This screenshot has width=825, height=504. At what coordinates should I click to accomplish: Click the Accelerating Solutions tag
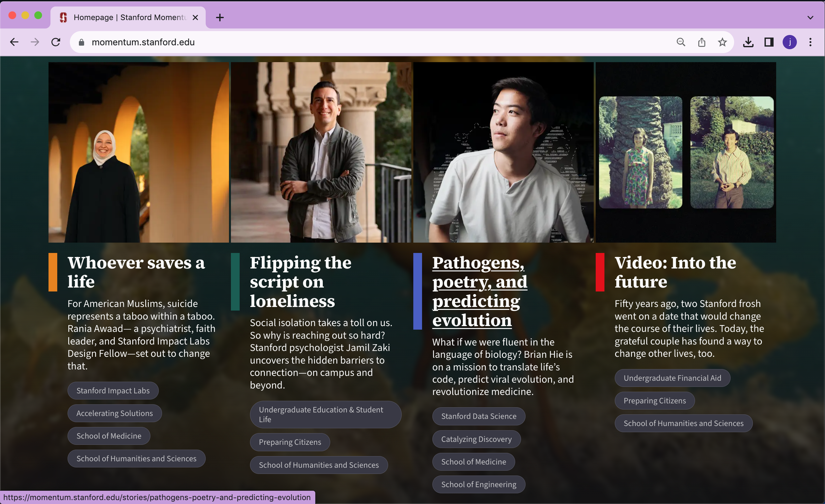(115, 413)
